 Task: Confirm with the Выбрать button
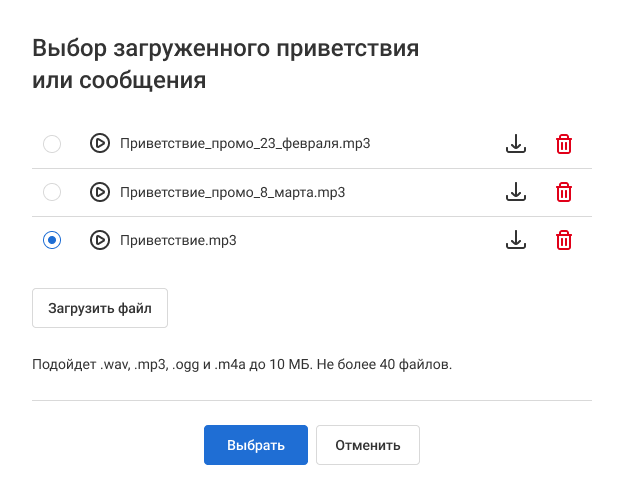point(256,445)
